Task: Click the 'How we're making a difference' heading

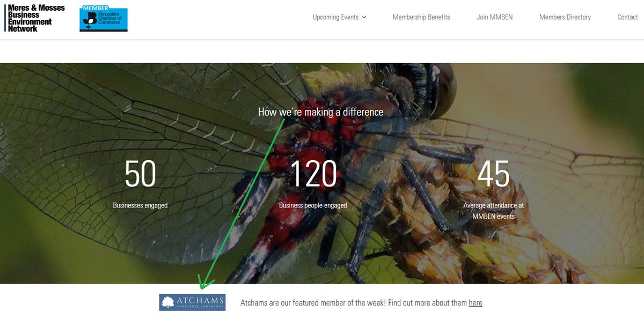Action: tap(321, 112)
